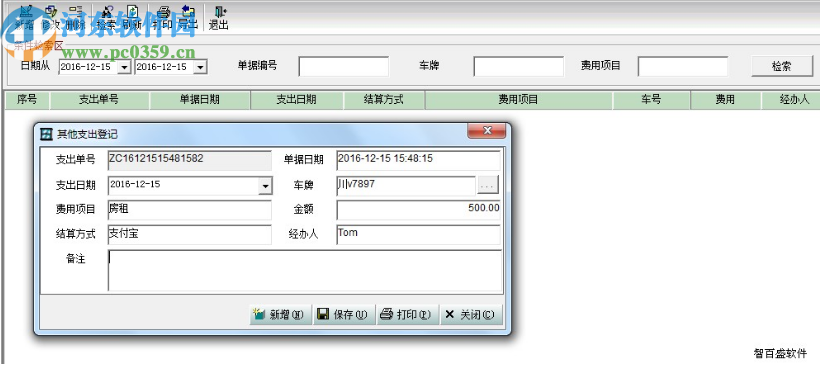This screenshot has height=386, width=820.
Task: Open the start date dropdown after 日期从
Action: pyautogui.click(x=124, y=67)
